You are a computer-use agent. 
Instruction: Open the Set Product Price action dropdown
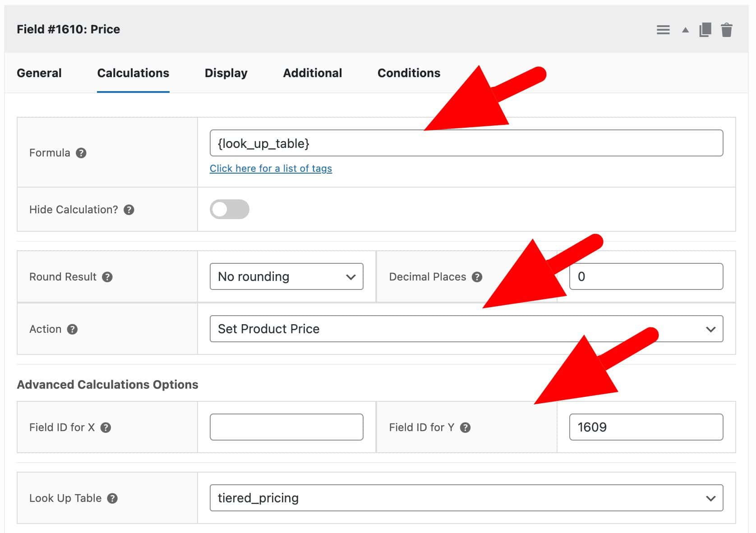coord(467,329)
